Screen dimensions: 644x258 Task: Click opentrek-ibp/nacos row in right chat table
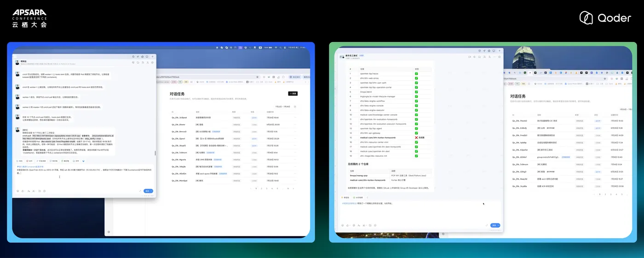390,73
